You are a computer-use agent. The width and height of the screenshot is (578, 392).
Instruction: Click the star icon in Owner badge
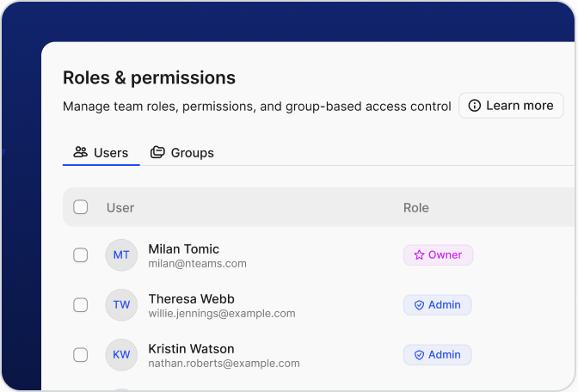click(x=419, y=255)
